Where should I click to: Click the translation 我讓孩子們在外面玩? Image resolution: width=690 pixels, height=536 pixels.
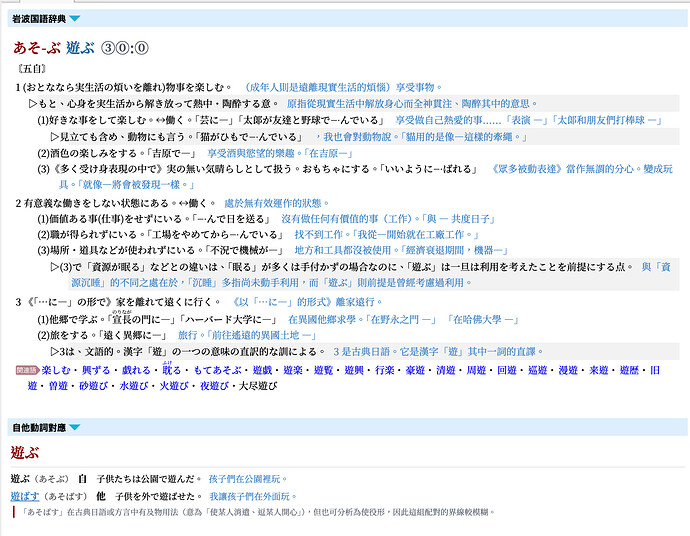click(x=253, y=496)
